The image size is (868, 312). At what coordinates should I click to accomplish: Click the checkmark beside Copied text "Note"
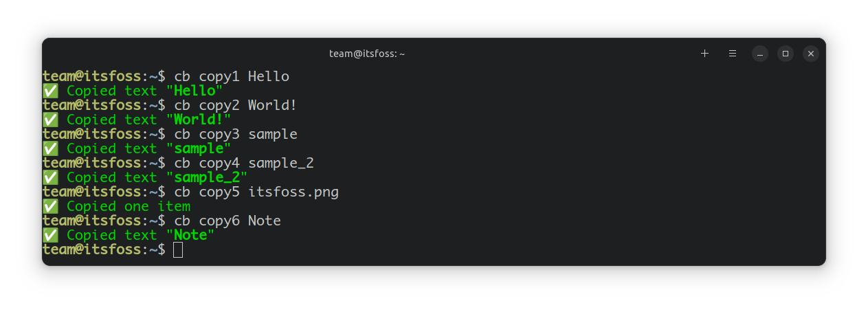[50, 235]
